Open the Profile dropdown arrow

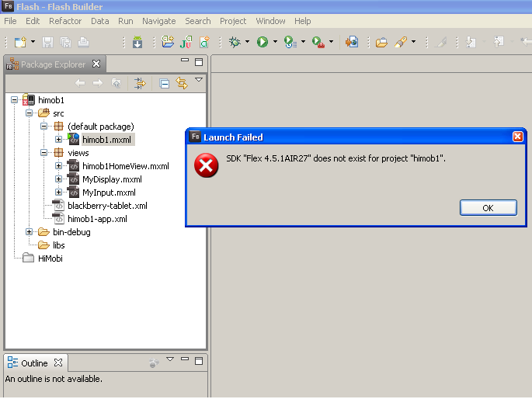click(x=304, y=42)
